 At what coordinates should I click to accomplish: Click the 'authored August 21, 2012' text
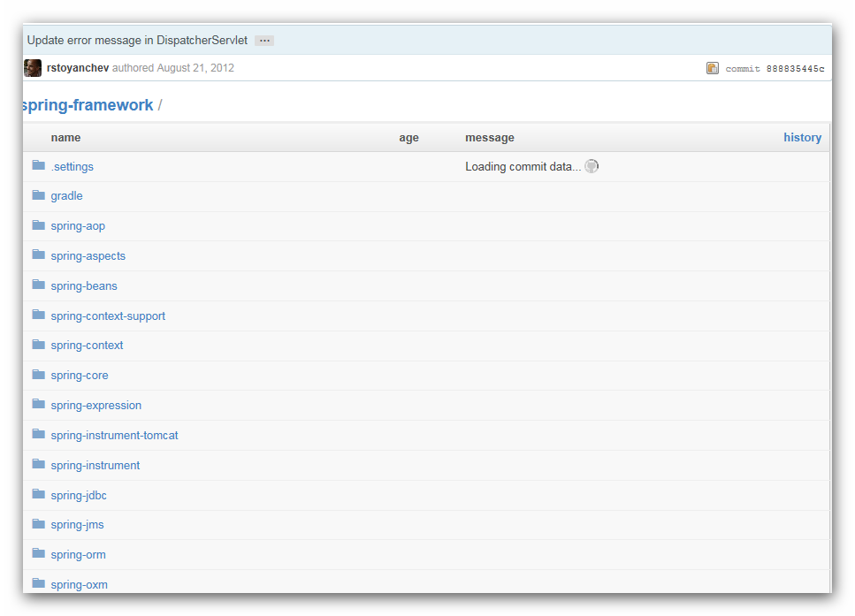pyautogui.click(x=173, y=68)
